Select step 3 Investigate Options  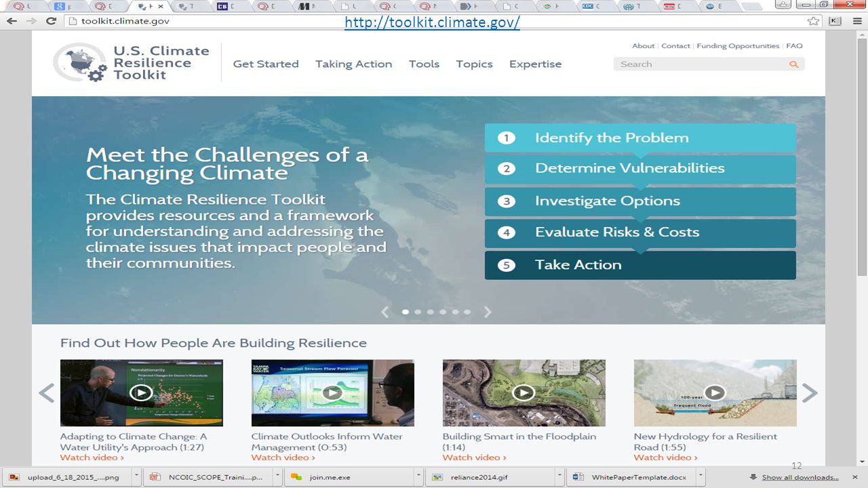[640, 201]
